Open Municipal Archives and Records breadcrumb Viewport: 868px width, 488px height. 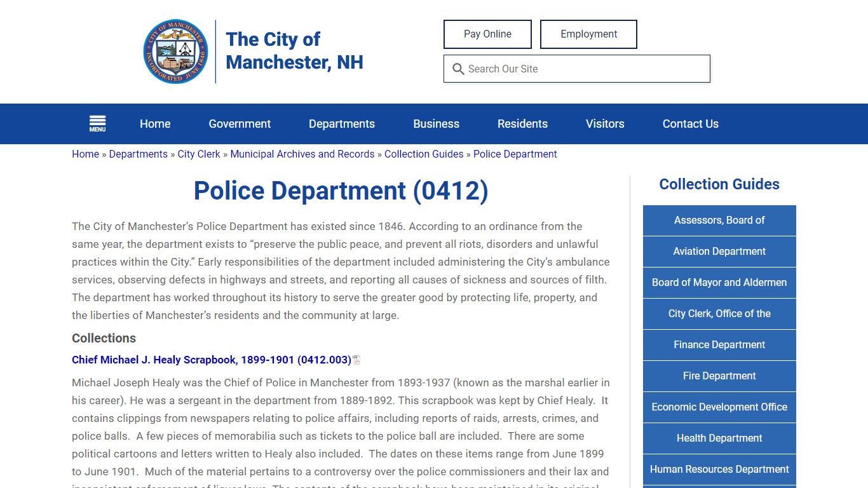click(x=302, y=154)
